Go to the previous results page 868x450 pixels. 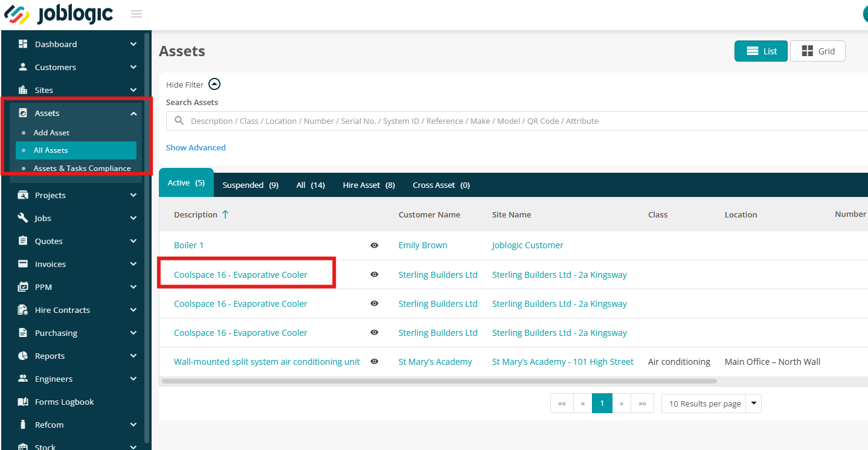point(582,403)
